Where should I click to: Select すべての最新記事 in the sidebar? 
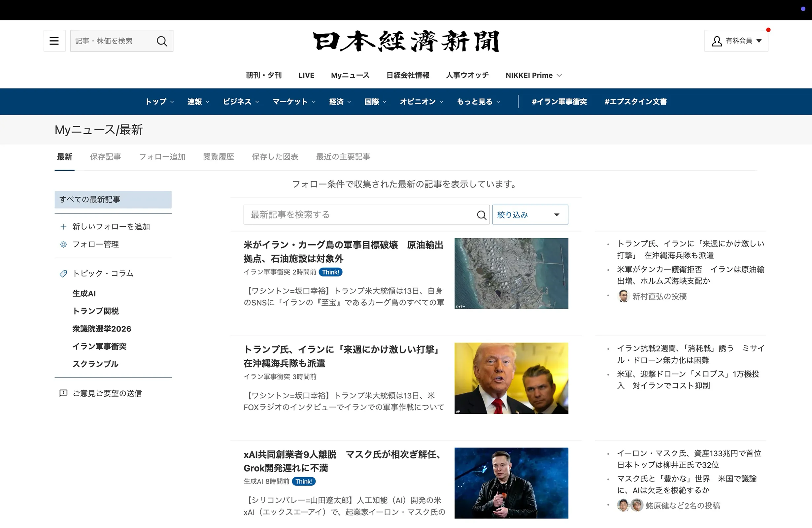pos(113,200)
